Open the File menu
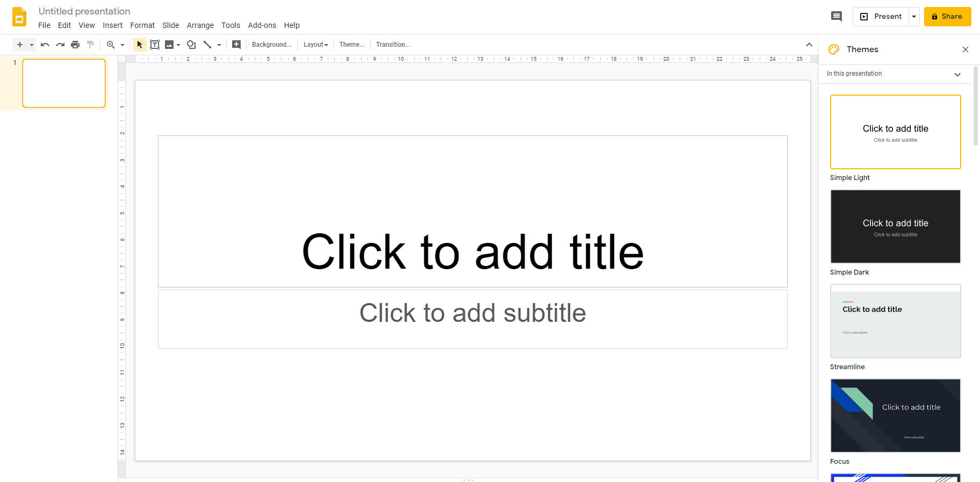This screenshot has height=482, width=980. click(x=44, y=25)
